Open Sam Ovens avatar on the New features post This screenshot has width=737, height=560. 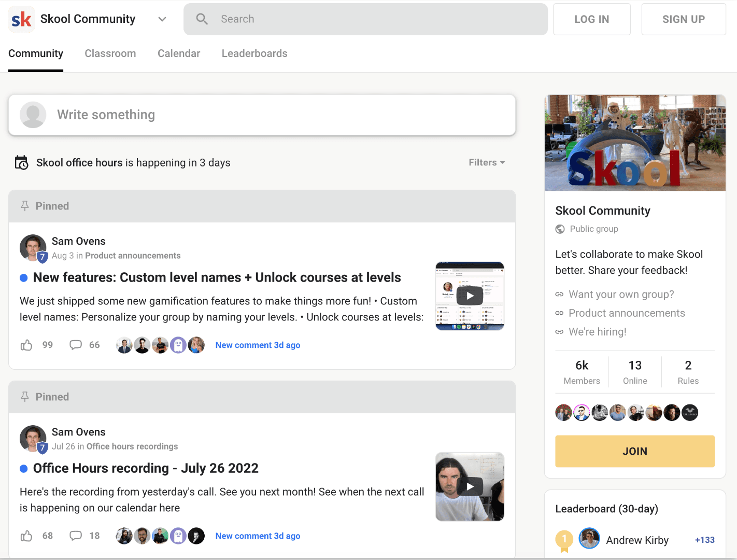pyautogui.click(x=33, y=248)
